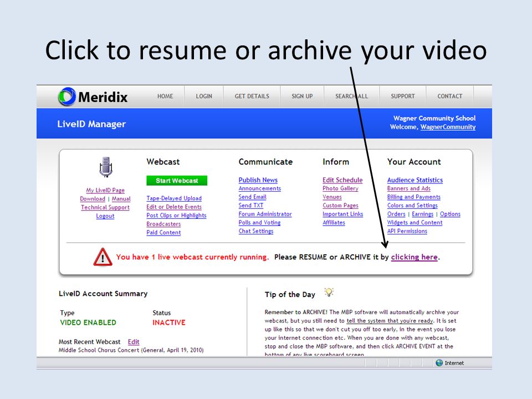Open the My LiveID Page link
Viewport: 532px width, 399px height.
click(x=105, y=190)
